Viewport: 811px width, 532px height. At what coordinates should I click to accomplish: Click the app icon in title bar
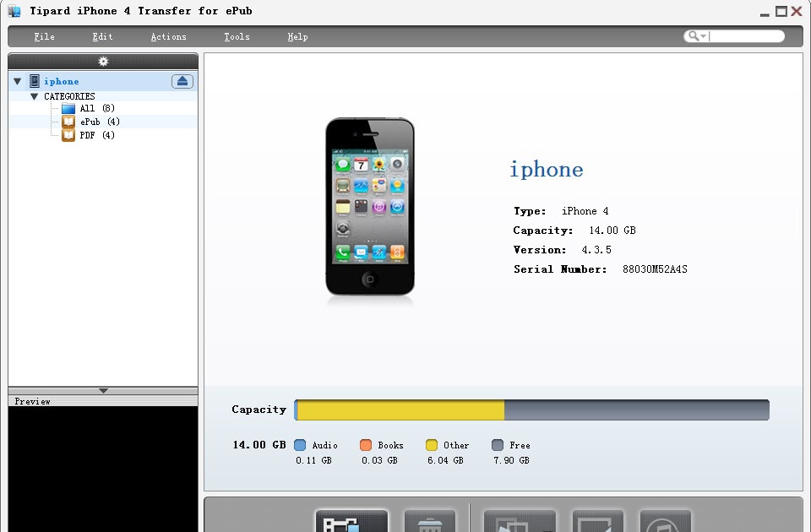14,11
